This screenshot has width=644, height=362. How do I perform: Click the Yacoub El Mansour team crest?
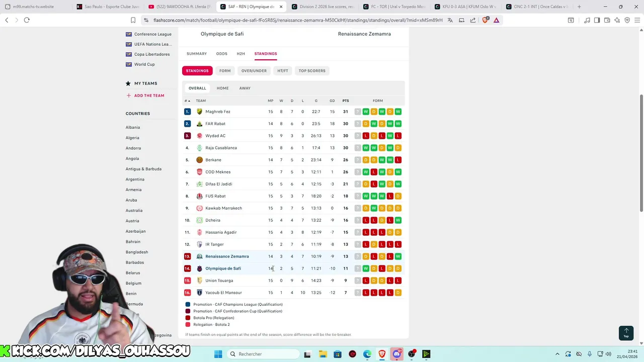pyautogui.click(x=199, y=293)
